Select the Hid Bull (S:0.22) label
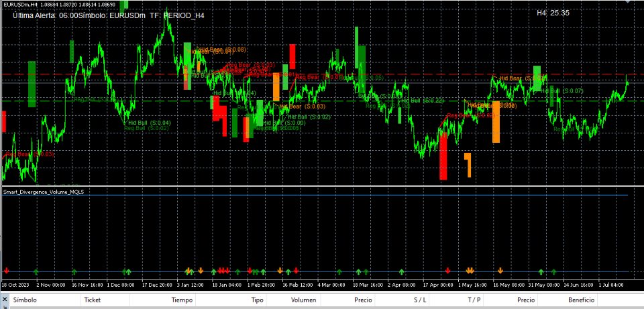 tap(423, 101)
